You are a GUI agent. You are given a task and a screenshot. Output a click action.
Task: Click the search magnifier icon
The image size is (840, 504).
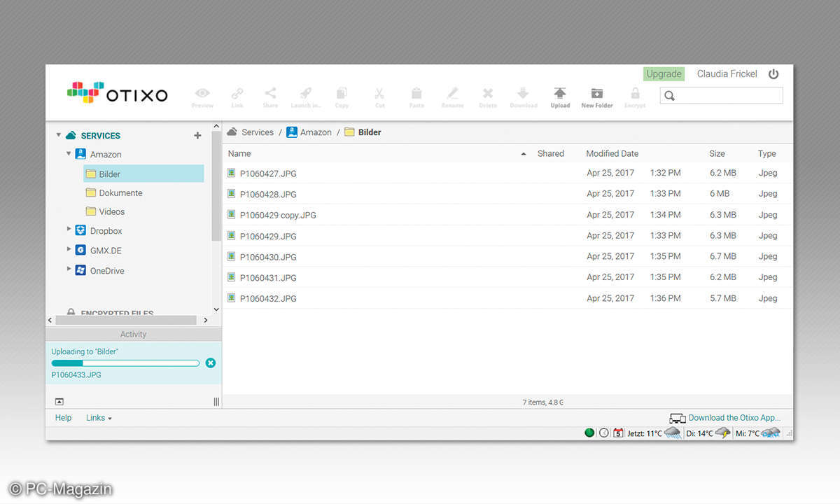click(x=670, y=96)
